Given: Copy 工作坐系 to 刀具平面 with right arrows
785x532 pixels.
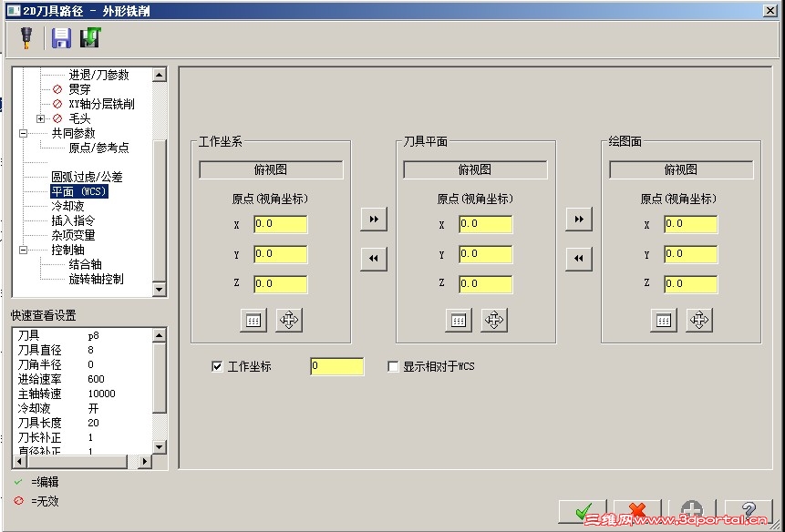Looking at the screenshot, I should point(374,219).
